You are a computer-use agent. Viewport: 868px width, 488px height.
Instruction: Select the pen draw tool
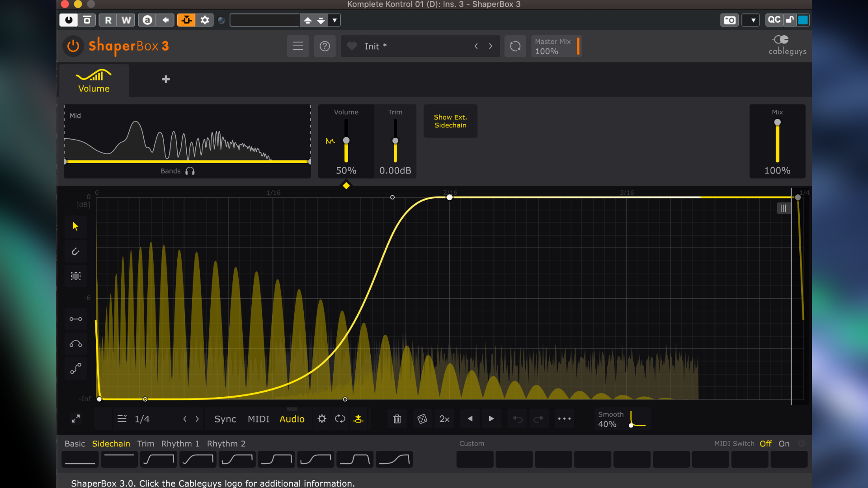pos(75,251)
